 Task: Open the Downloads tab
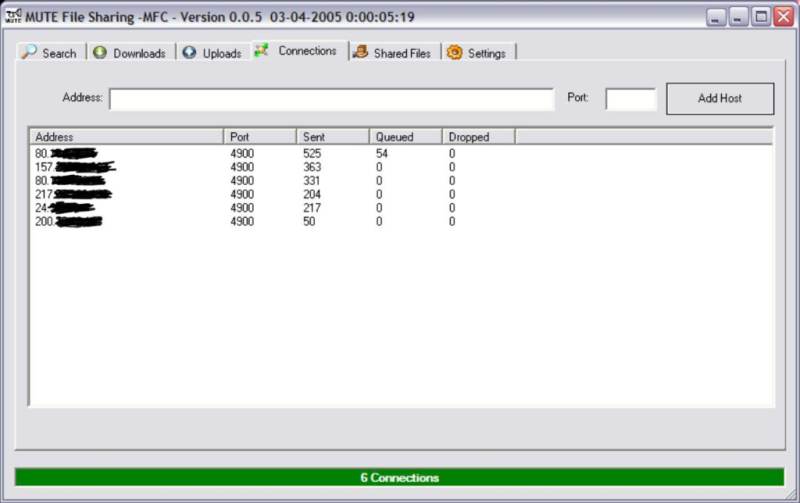click(x=131, y=53)
